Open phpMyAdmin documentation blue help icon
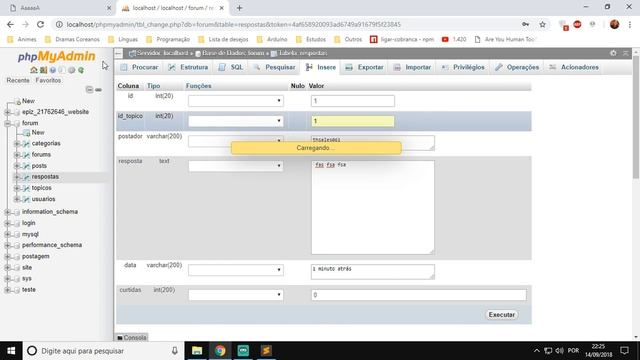This screenshot has width=640, height=360. pos(53,70)
